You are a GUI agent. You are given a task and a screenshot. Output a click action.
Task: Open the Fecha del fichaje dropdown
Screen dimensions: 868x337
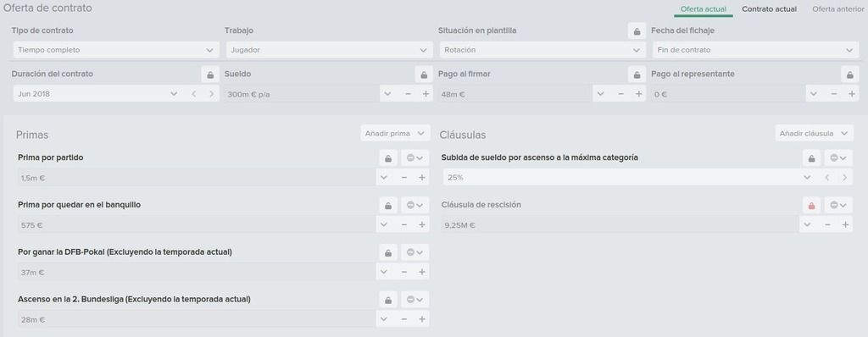(x=755, y=50)
